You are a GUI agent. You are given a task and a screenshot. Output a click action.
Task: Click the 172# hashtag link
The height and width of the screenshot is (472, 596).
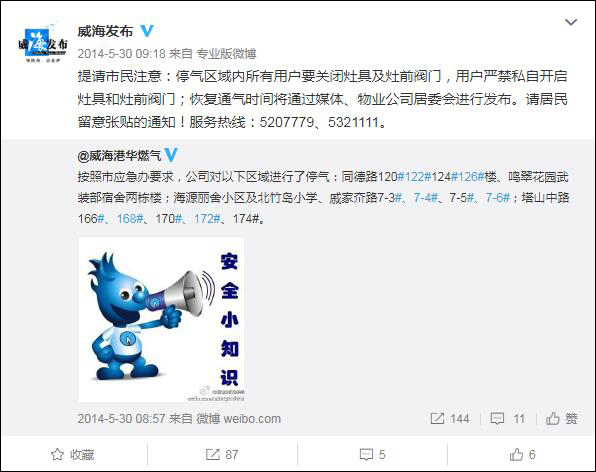(207, 219)
